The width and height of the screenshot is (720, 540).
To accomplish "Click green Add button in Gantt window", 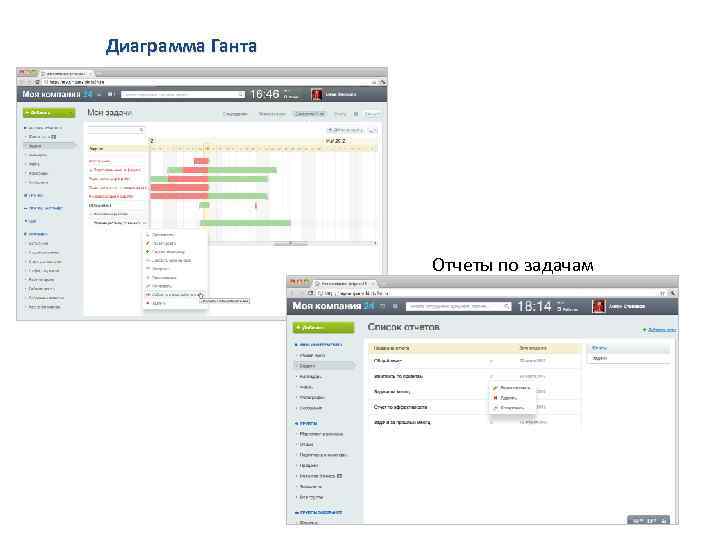I will 49,112.
